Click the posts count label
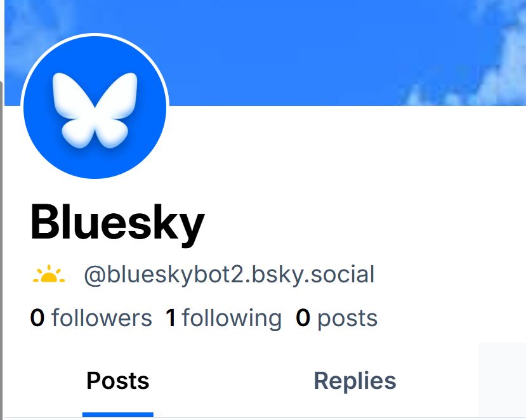Screen dimensions: 526x420 (x=336, y=318)
